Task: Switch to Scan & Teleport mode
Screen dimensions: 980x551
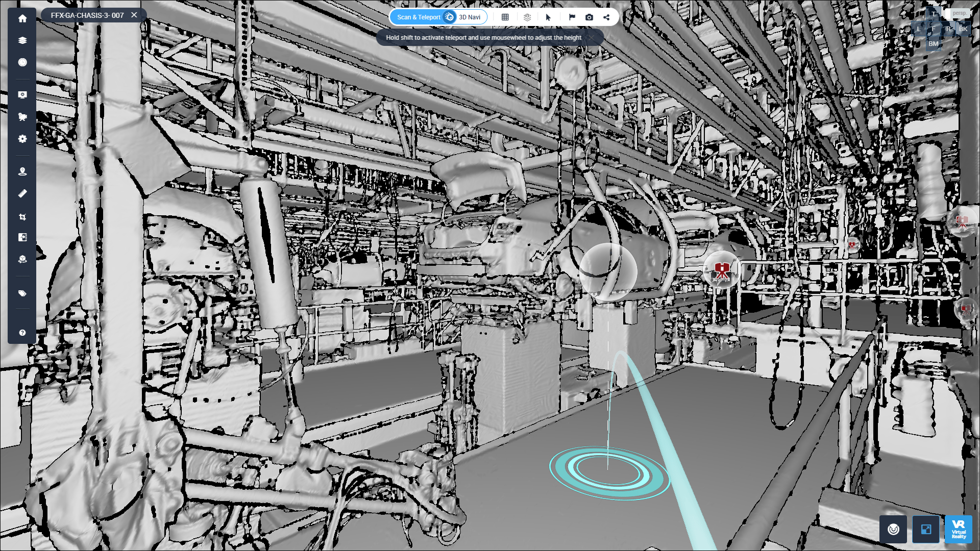Action: [x=419, y=17]
